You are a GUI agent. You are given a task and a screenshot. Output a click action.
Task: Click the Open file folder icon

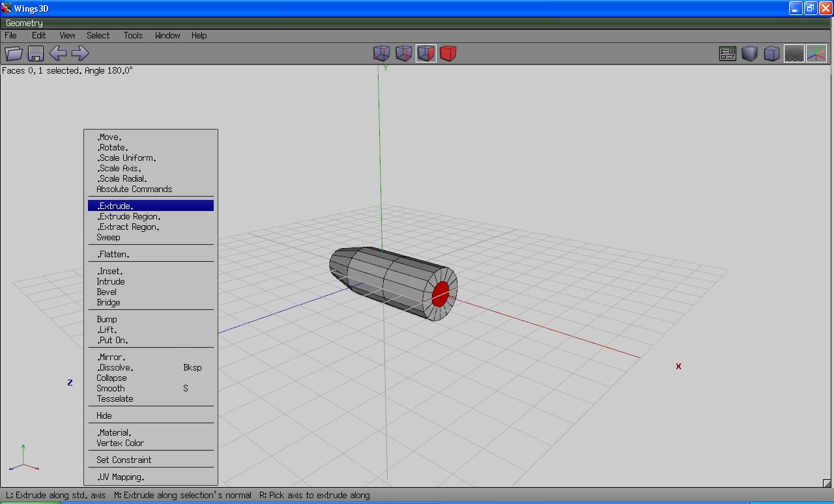pos(14,53)
